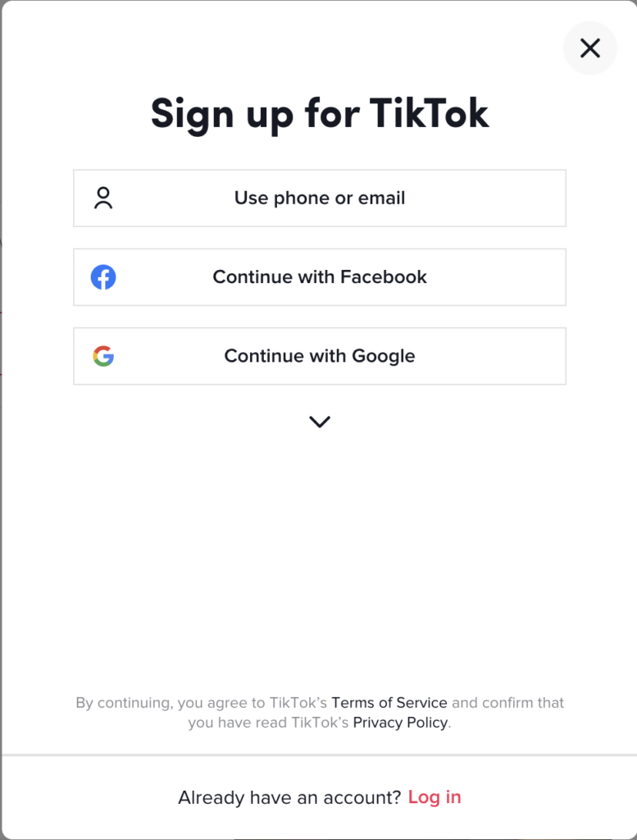Open the Privacy Policy link
Screen dimensions: 637x840
400,723
